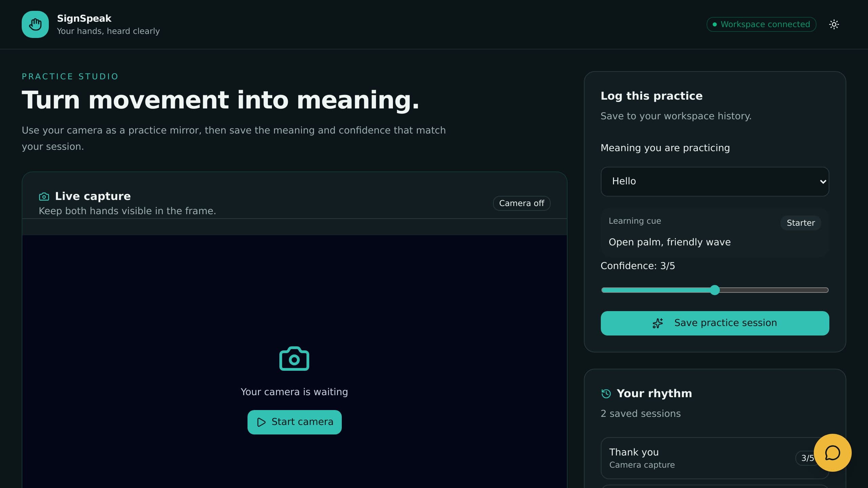Click the Confidence slider thumb
868x488 pixels.
click(x=715, y=290)
